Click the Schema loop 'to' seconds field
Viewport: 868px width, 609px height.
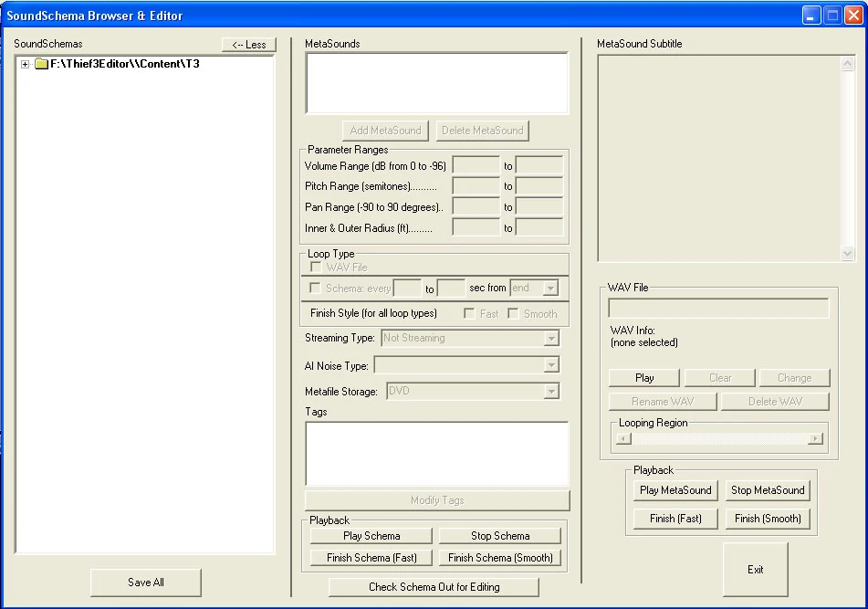pos(451,289)
